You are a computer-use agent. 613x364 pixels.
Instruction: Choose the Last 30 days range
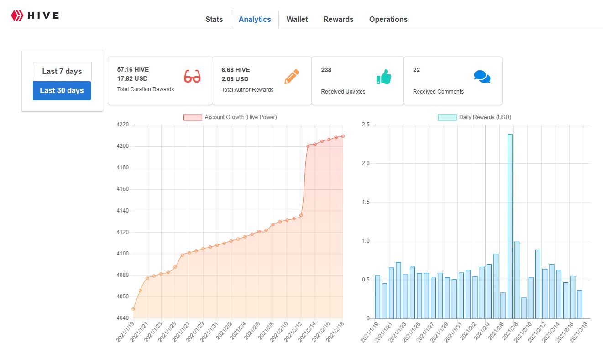pyautogui.click(x=62, y=91)
